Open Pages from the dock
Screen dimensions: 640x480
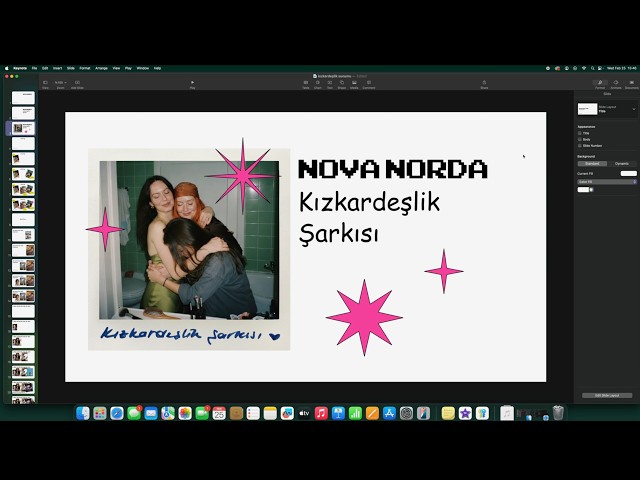[x=372, y=413]
